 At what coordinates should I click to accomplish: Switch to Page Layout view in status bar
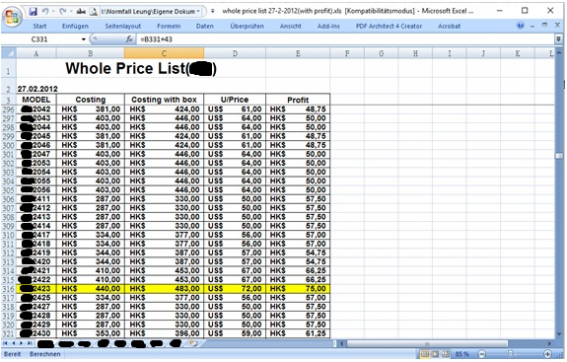point(435,354)
